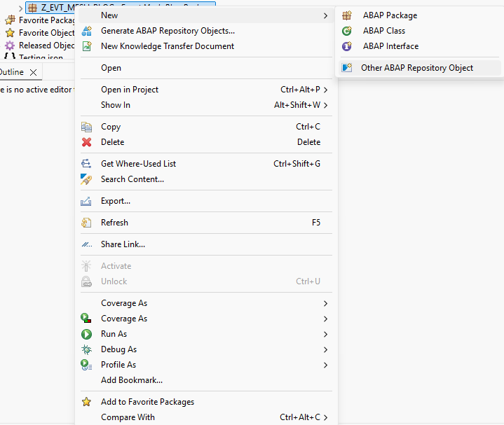The height and width of the screenshot is (425, 504).
Task: Choose Get Where-Used List
Action: click(x=138, y=164)
